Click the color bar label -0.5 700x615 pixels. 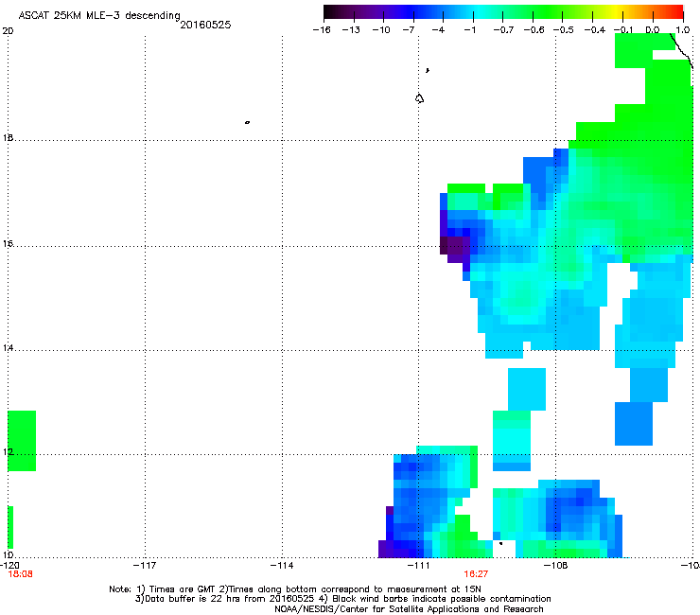[x=564, y=30]
